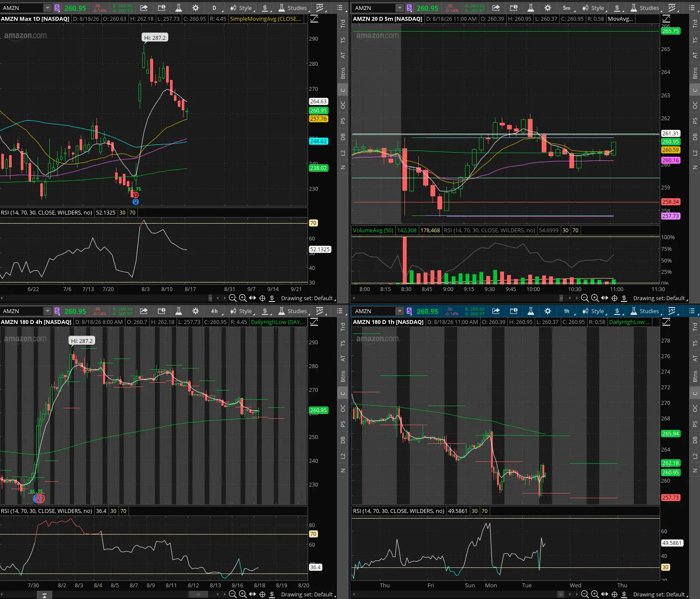Click the Studies button on the 1h chart
The height and width of the screenshot is (599, 700).
(x=645, y=311)
